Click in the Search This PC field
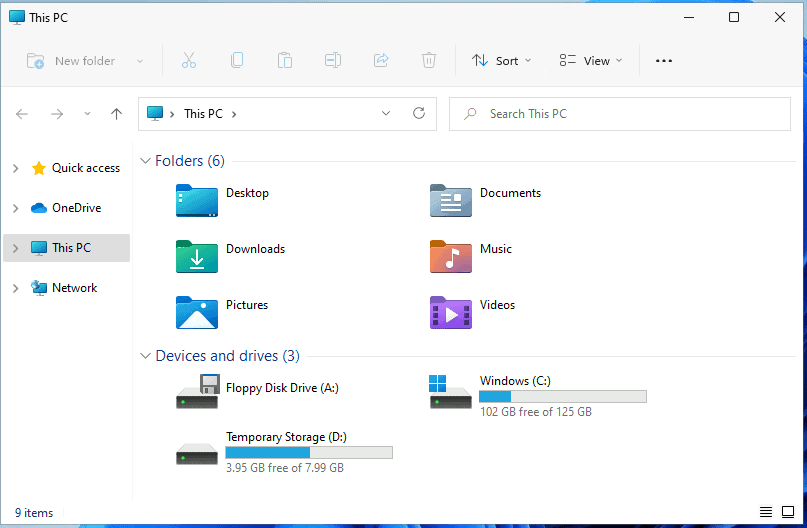This screenshot has width=807, height=528. click(620, 114)
